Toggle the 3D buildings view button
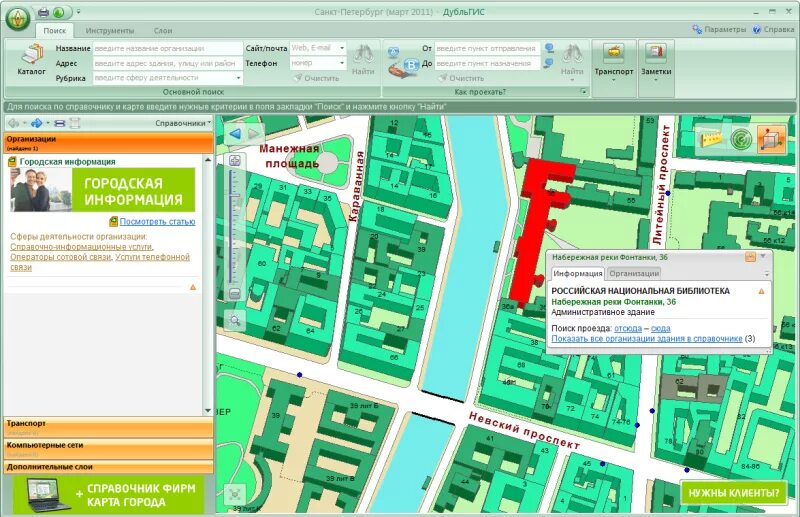The width and height of the screenshot is (800, 517). [x=771, y=139]
